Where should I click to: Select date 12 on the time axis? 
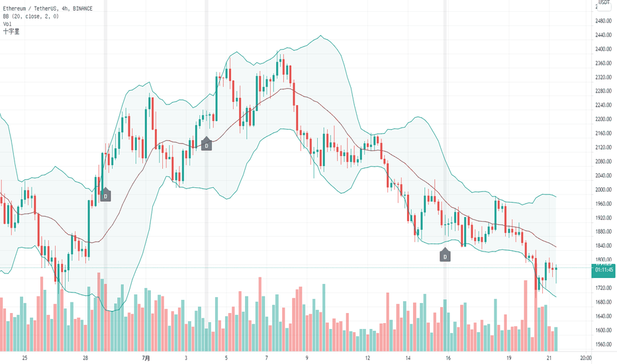(367, 358)
